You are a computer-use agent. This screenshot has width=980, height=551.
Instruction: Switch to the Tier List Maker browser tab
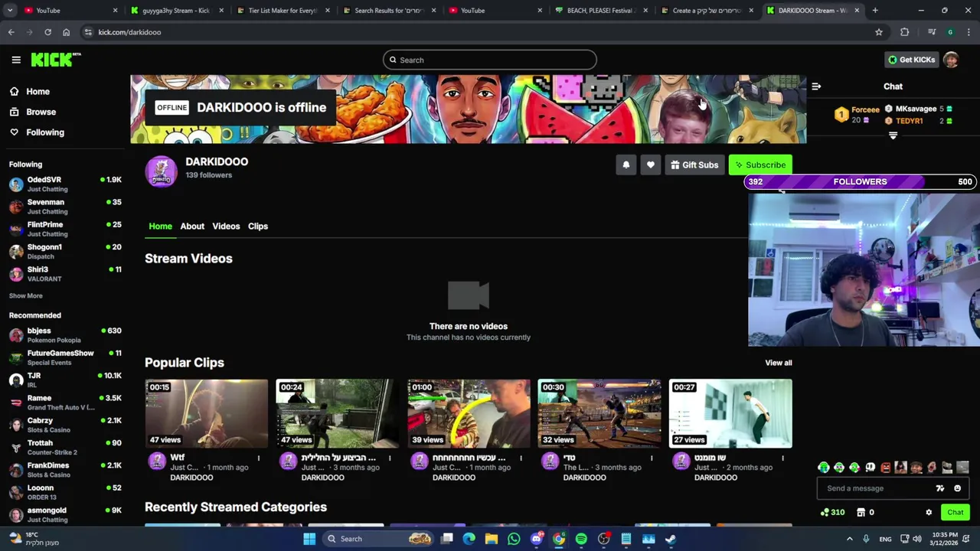coord(283,11)
